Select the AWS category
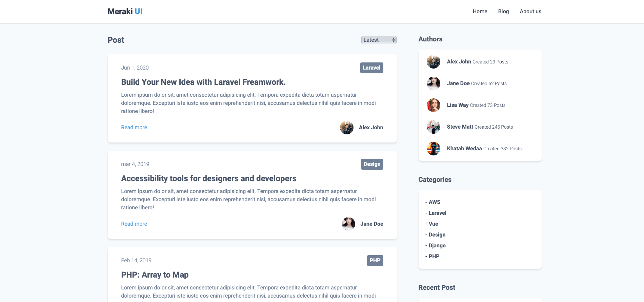 click(x=434, y=202)
